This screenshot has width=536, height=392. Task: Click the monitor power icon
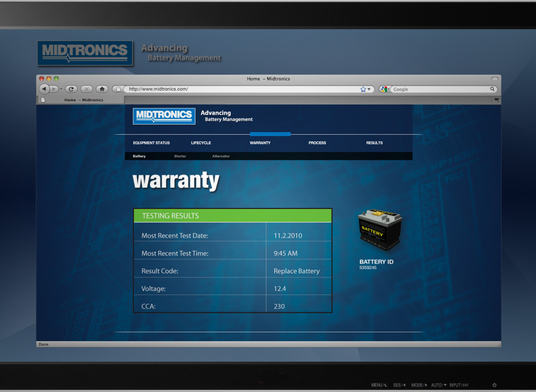coord(495,385)
